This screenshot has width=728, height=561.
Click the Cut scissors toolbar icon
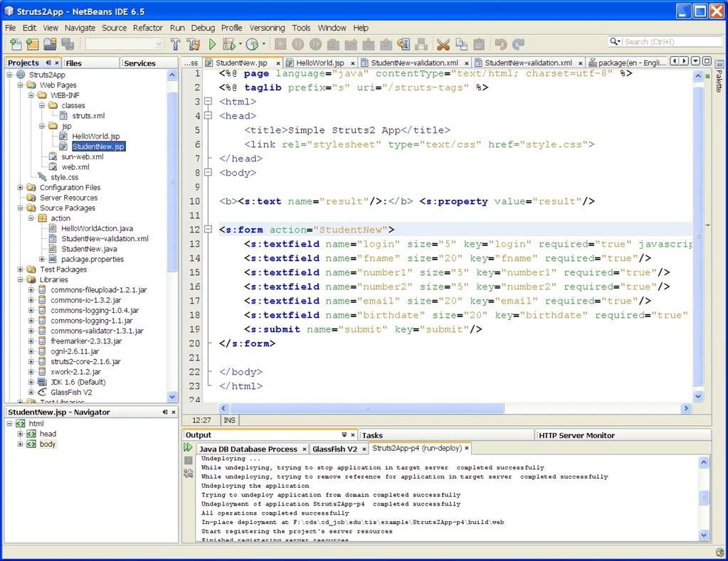pyautogui.click(x=443, y=44)
